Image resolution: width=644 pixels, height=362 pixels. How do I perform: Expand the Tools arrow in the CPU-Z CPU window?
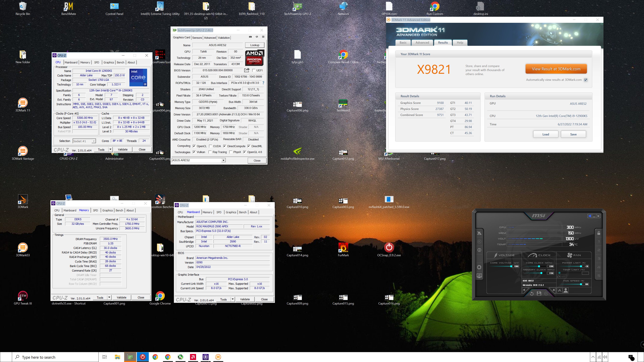(110, 149)
